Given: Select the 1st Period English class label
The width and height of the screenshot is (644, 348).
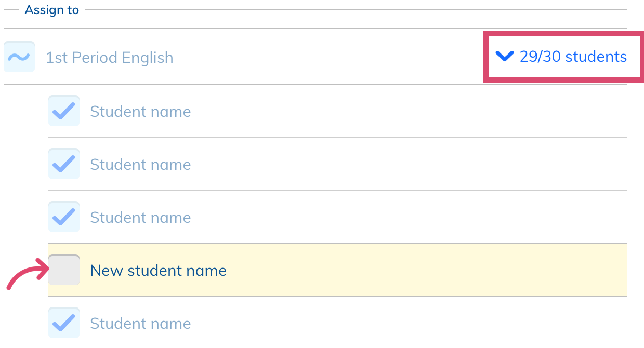Looking at the screenshot, I should click(x=110, y=57).
